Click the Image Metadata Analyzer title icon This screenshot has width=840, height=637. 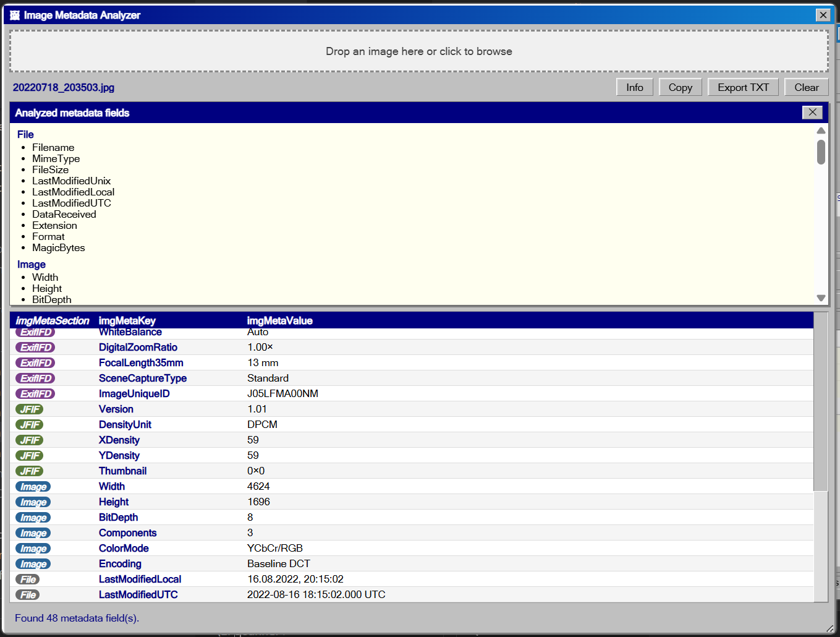tap(15, 15)
